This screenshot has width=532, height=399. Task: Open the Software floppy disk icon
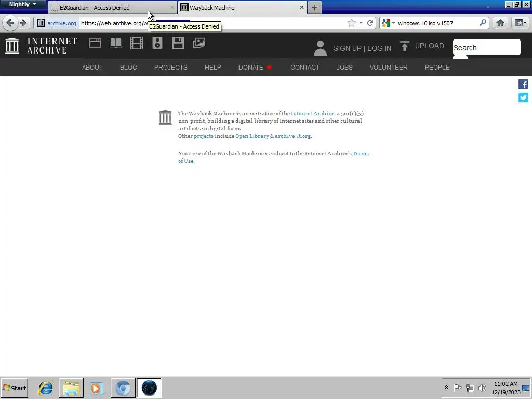click(178, 43)
